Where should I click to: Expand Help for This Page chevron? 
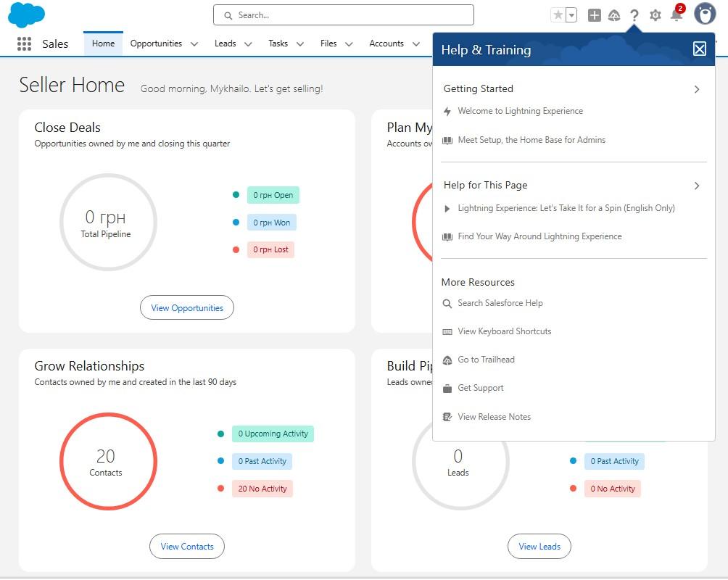pyautogui.click(x=696, y=186)
